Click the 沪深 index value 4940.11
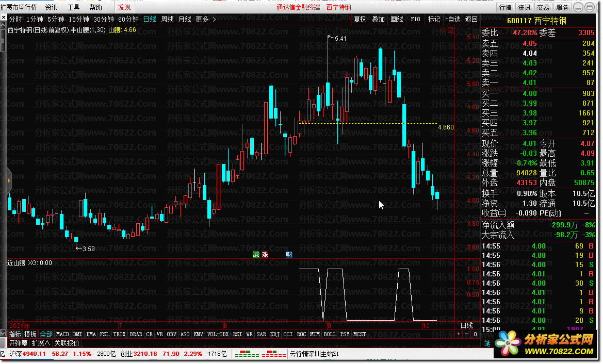The width and height of the screenshot is (603, 364). click(x=34, y=354)
